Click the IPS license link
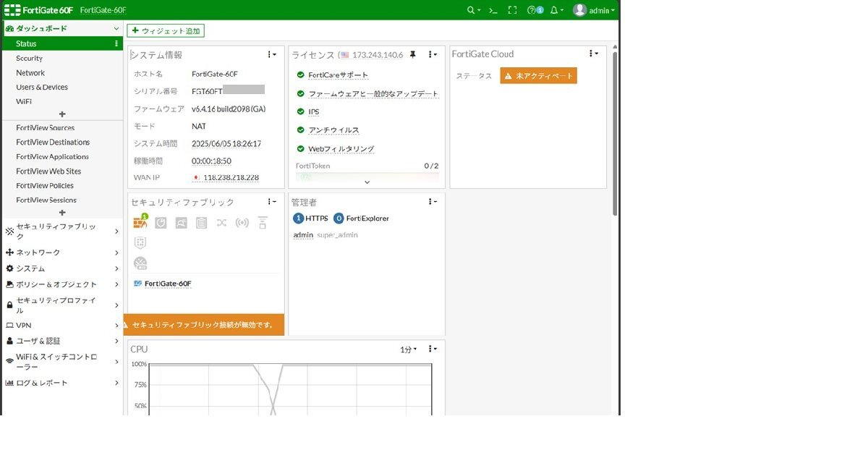The width and height of the screenshot is (868, 466). pos(313,112)
